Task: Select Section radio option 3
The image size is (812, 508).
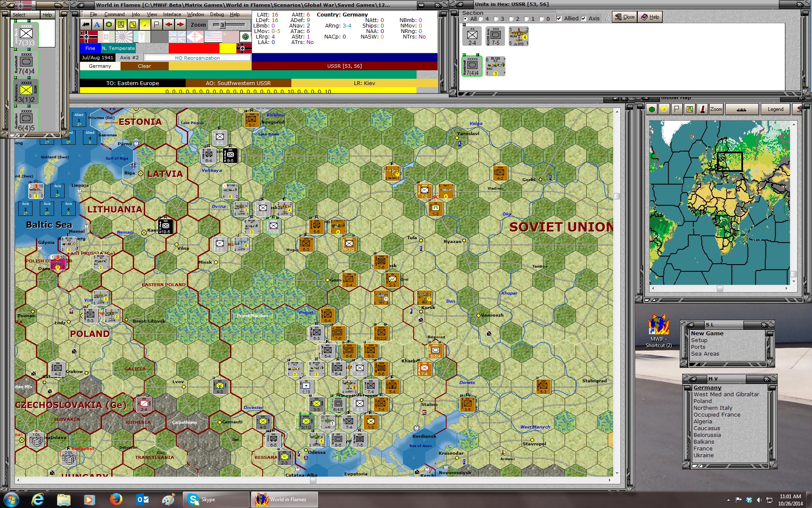Action: [x=496, y=19]
